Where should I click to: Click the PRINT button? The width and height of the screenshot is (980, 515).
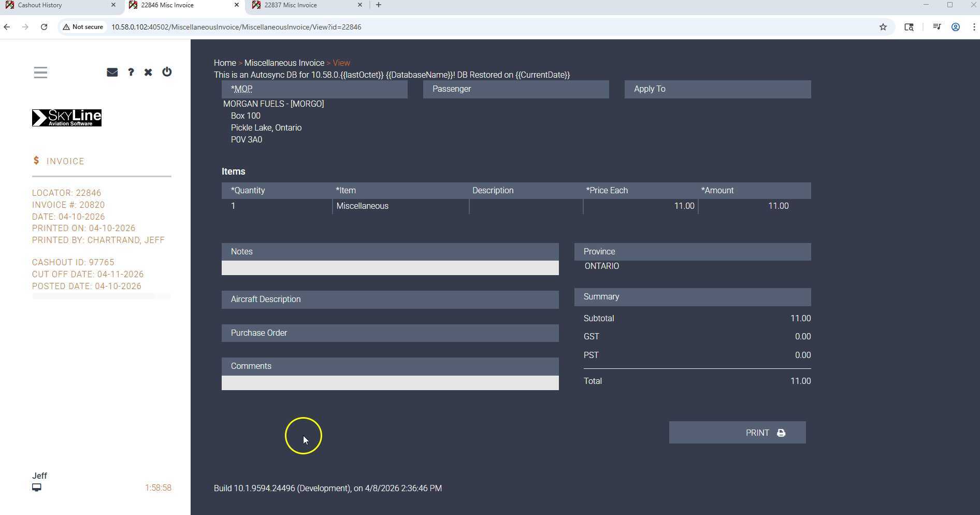737,433
